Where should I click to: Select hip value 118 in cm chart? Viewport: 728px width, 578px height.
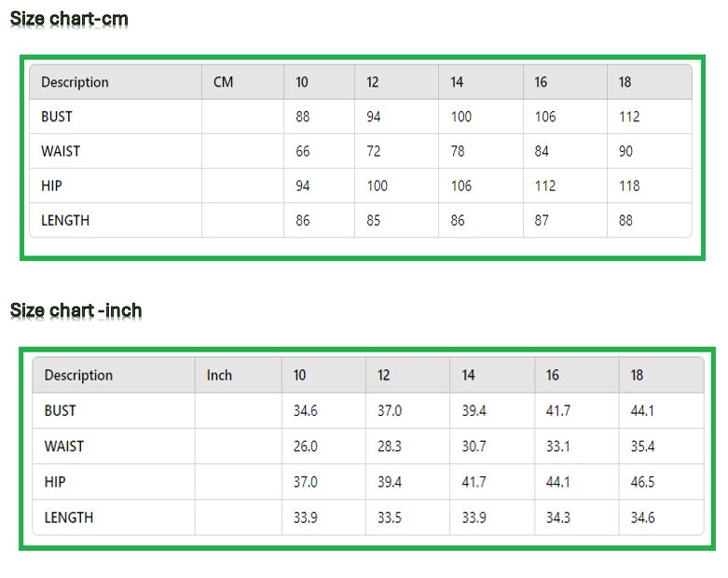click(629, 186)
